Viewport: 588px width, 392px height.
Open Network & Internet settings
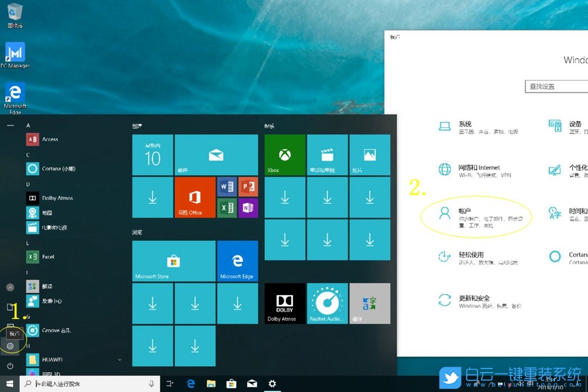tap(476, 170)
